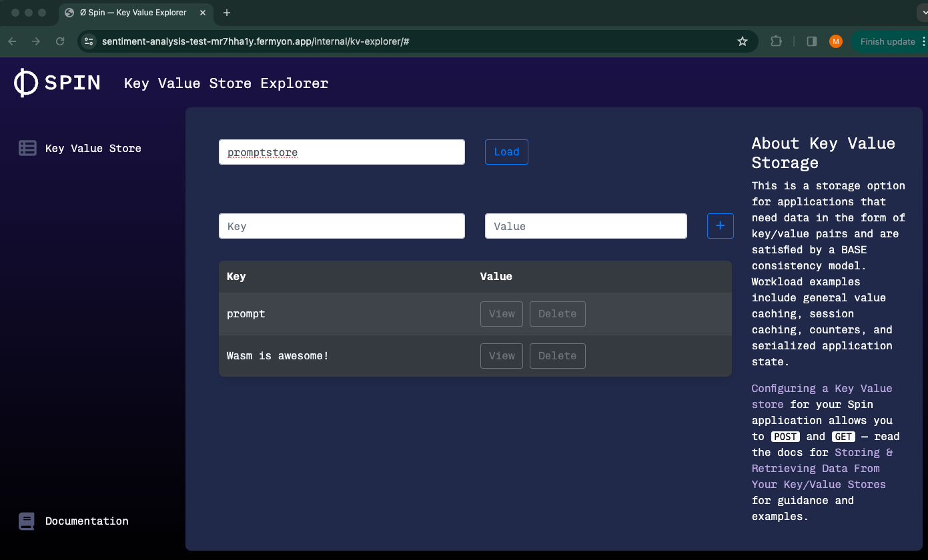This screenshot has height=560, width=928.
Task: Expand the tab search chevron
Action: click(923, 13)
